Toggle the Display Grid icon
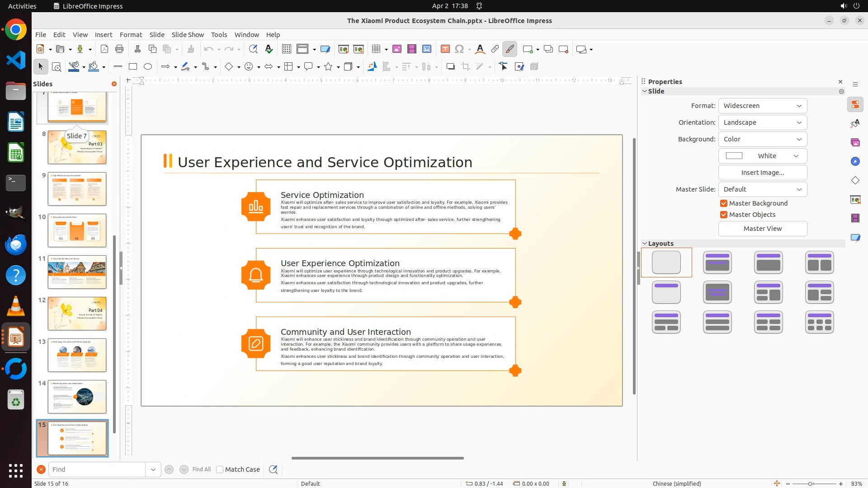 [x=286, y=49]
